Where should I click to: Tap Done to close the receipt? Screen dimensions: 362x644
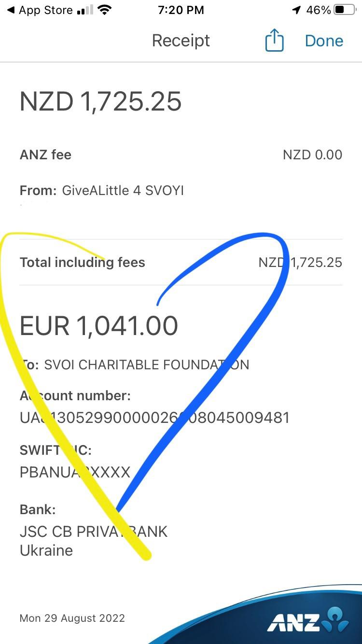(324, 41)
